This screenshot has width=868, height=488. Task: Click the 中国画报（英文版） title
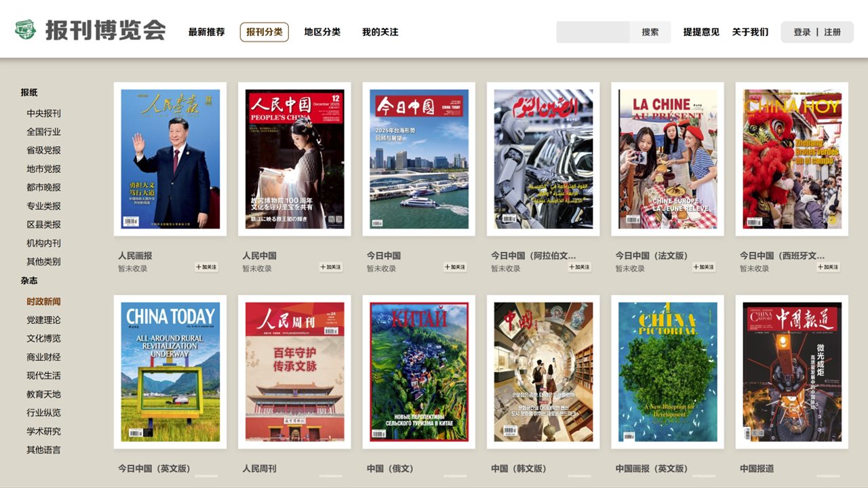click(652, 468)
